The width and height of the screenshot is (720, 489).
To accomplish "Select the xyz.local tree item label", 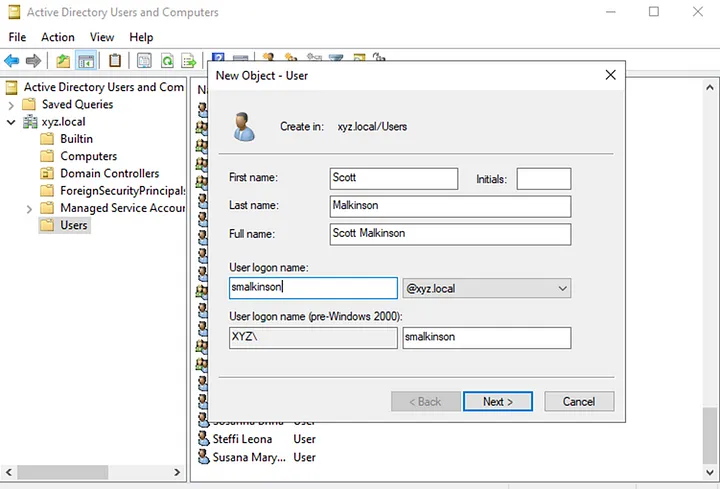I will pyautogui.click(x=63, y=122).
